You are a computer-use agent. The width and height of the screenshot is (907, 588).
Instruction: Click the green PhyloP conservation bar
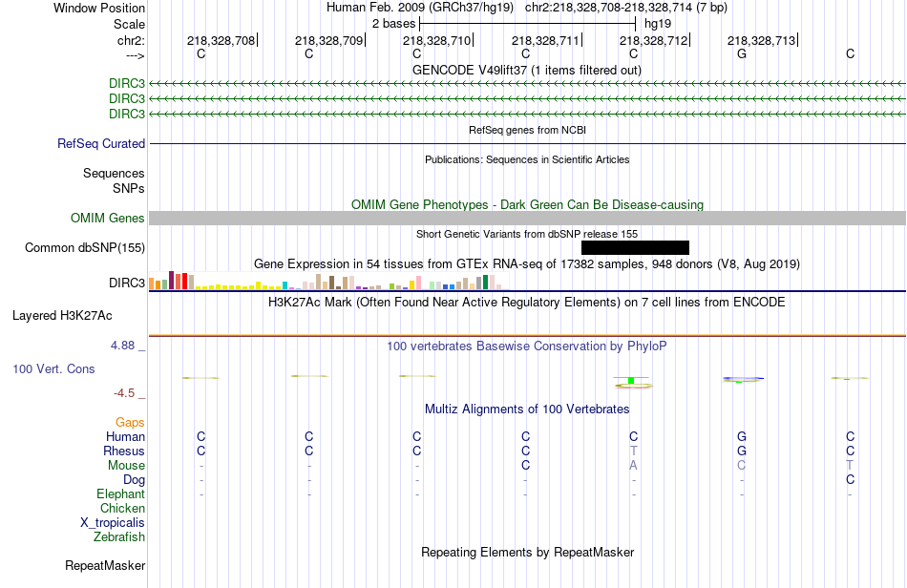[x=631, y=380]
